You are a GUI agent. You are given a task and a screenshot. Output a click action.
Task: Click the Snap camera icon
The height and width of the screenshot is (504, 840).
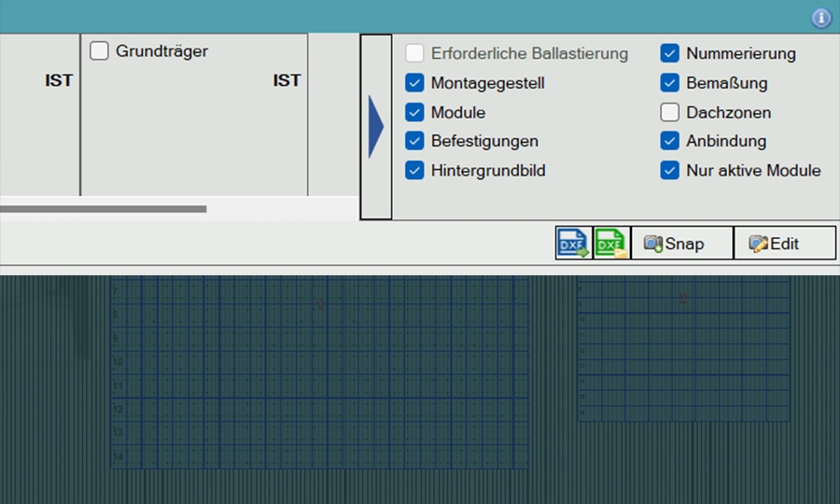pyautogui.click(x=652, y=244)
